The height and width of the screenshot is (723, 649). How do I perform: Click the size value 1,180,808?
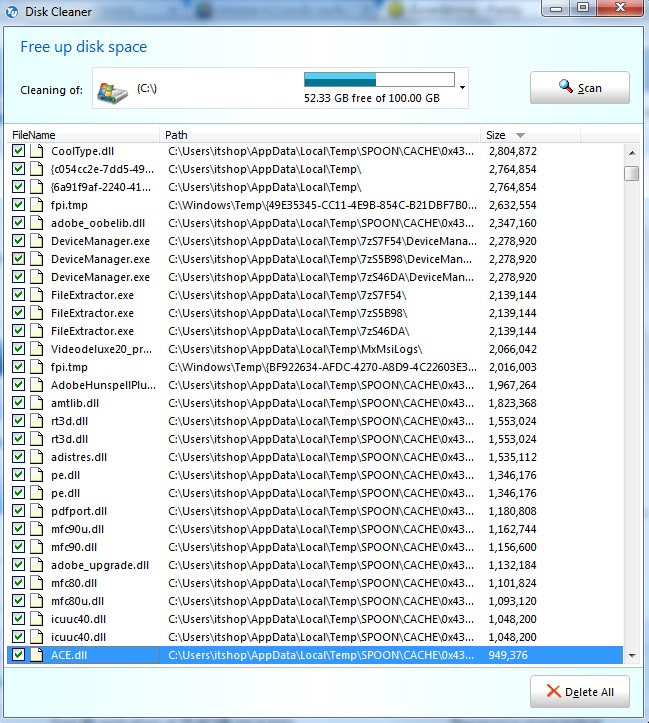(x=513, y=511)
